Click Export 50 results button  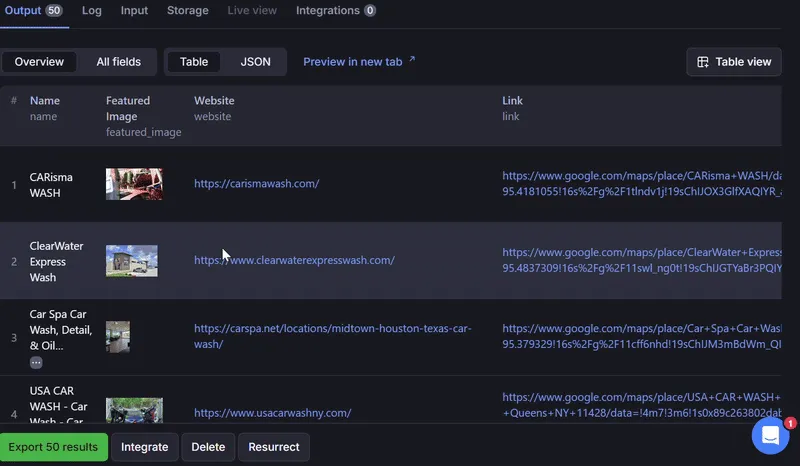(54, 447)
